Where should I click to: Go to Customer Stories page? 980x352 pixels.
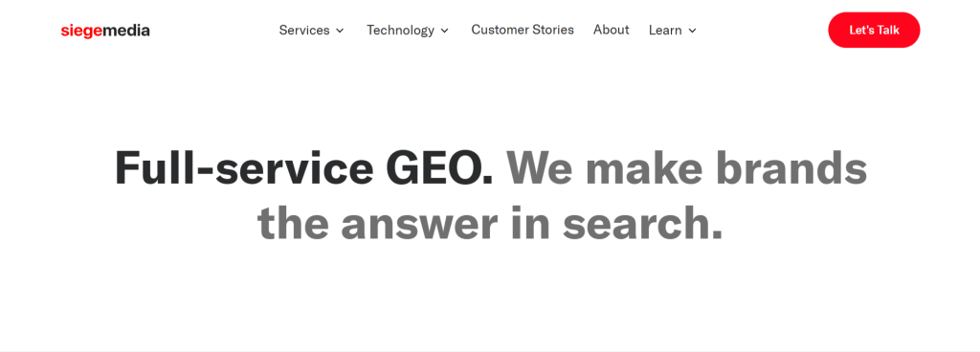click(523, 30)
